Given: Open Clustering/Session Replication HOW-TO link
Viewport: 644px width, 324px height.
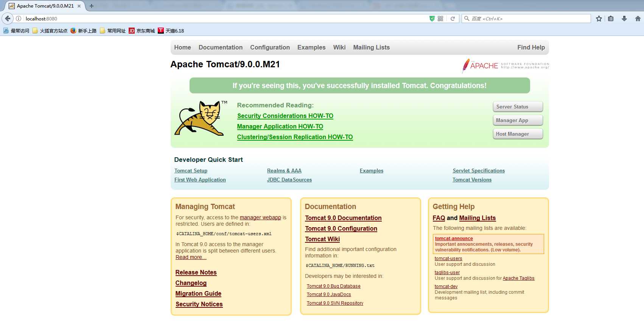Looking at the screenshot, I should coord(295,137).
